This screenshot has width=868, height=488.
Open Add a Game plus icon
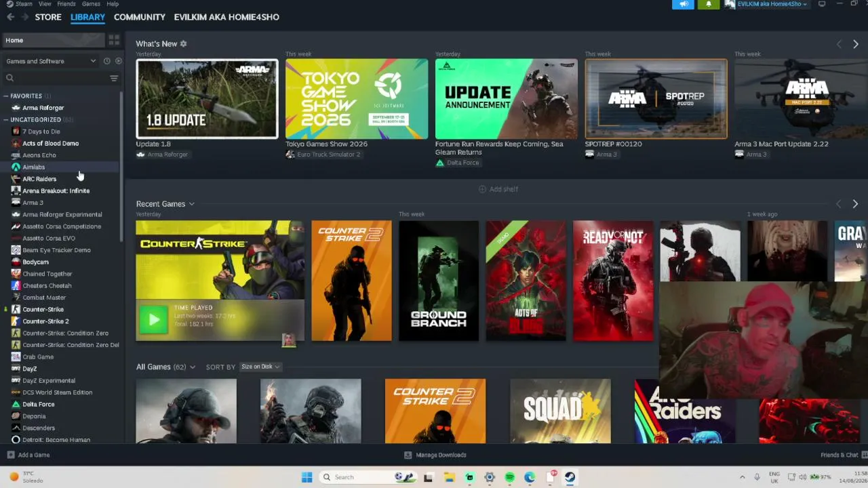pyautogui.click(x=11, y=455)
